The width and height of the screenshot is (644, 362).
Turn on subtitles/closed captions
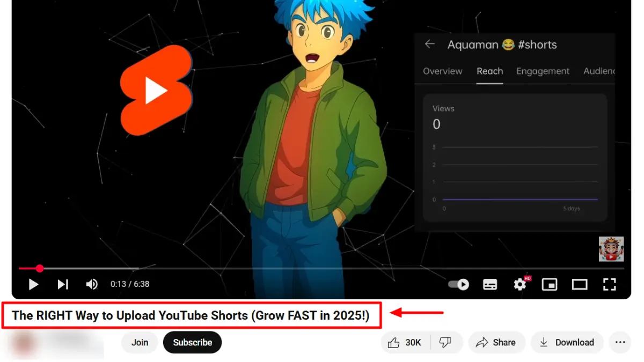point(490,284)
